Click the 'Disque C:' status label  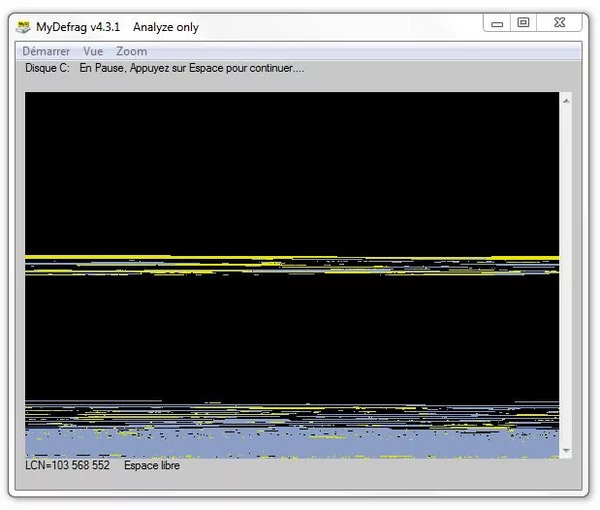47,68
